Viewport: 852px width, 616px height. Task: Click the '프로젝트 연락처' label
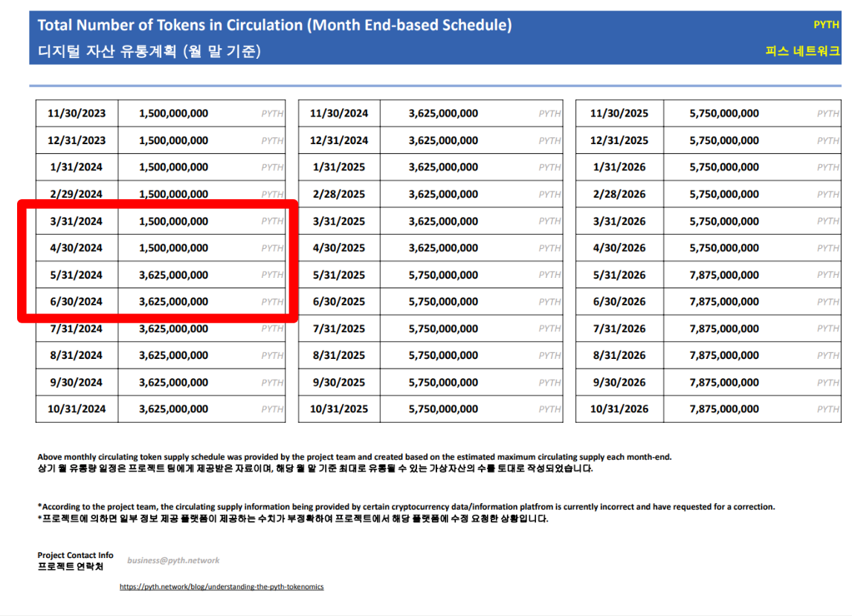tap(70, 566)
